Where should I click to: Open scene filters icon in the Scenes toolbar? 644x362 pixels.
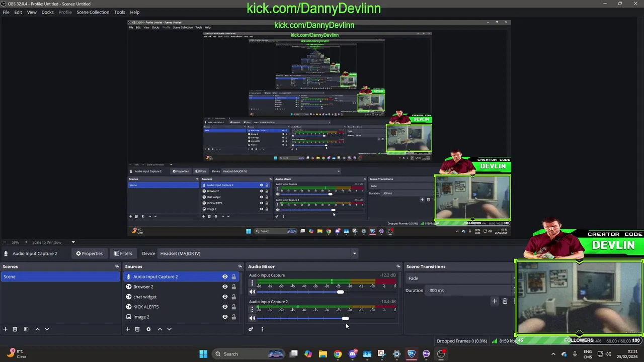(x=26, y=329)
